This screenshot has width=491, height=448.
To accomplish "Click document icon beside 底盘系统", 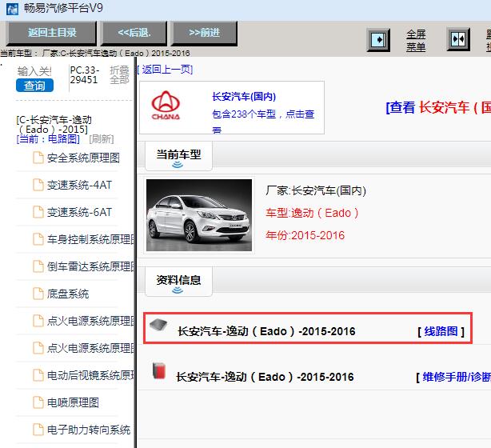I will coord(38,294).
